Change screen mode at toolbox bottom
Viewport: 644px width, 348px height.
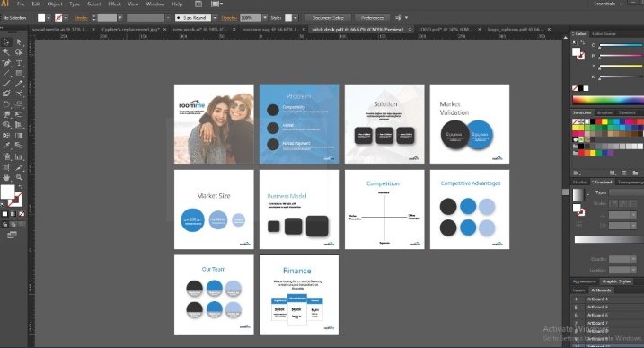pos(12,235)
